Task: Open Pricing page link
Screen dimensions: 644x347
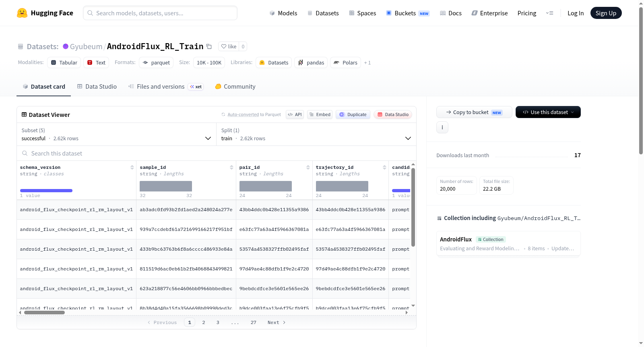Action: pyautogui.click(x=527, y=13)
